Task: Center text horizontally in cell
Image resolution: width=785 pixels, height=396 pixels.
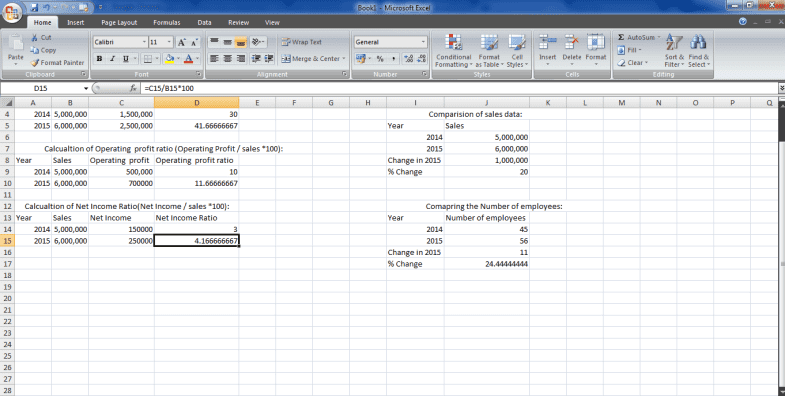Action: 227,59
